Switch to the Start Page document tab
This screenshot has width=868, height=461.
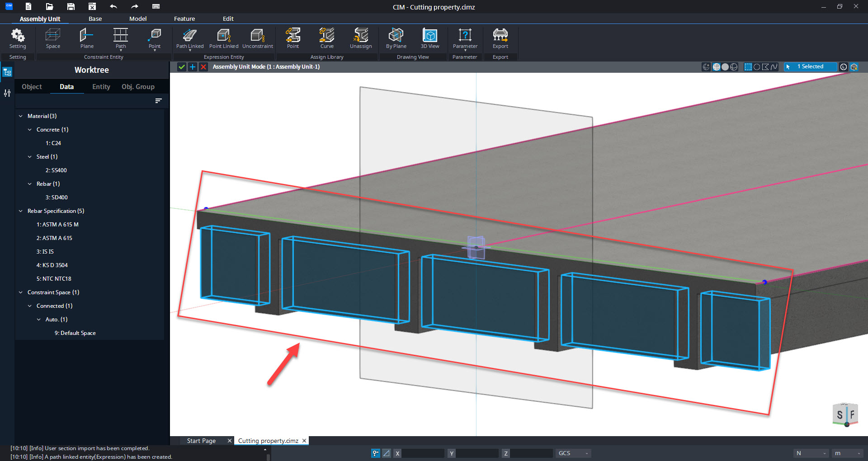tap(201, 441)
